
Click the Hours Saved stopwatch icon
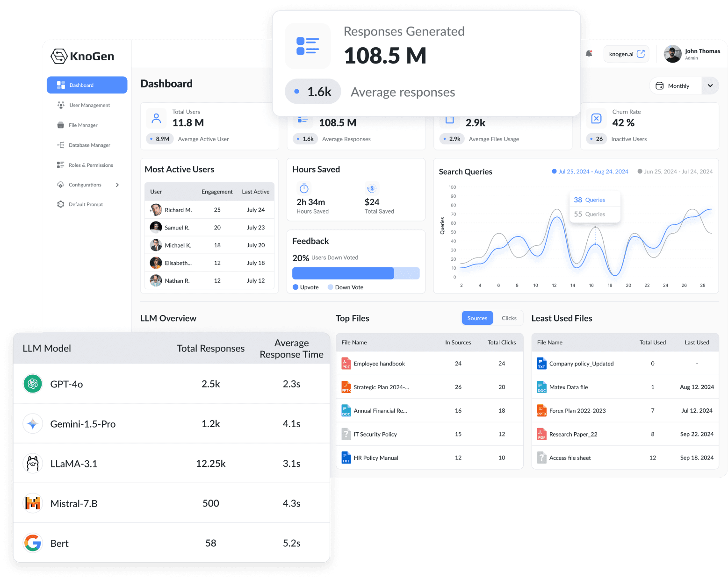304,188
